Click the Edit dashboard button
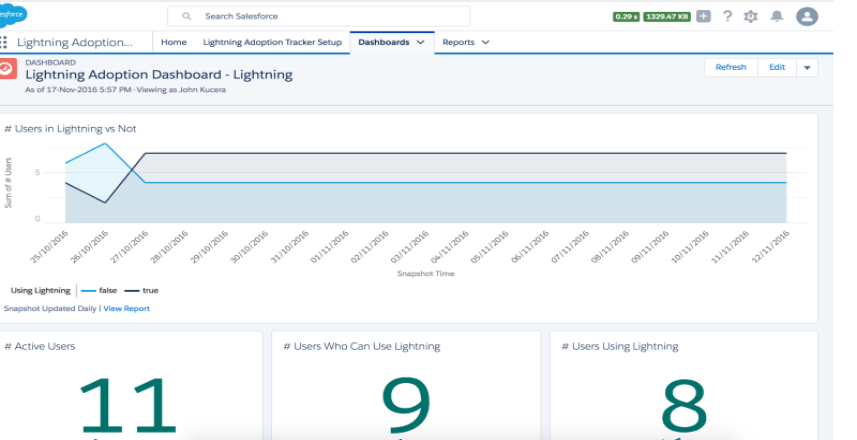This screenshot has width=857, height=440. [777, 67]
